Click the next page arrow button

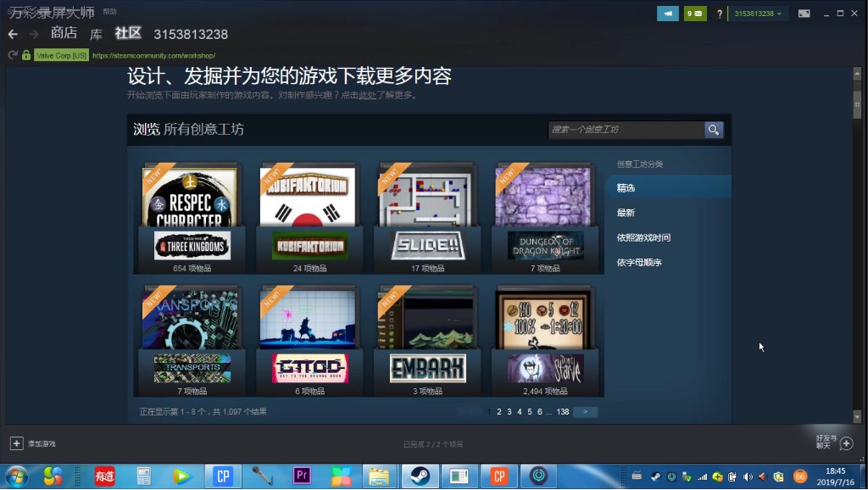point(585,411)
